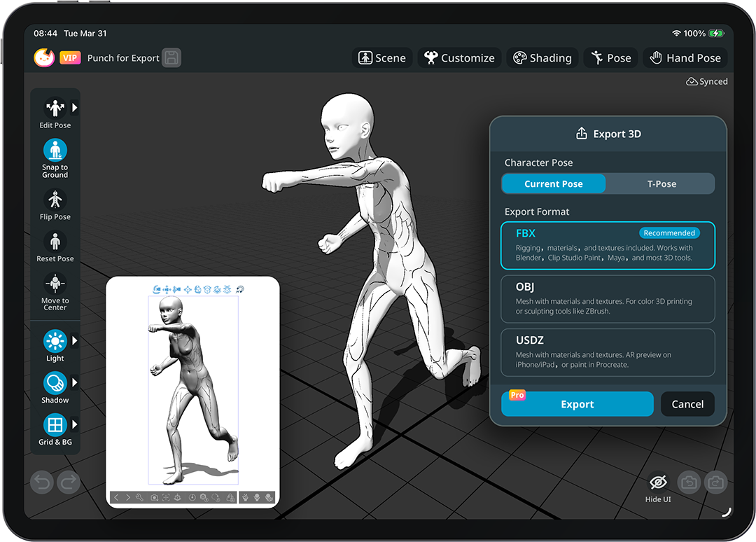Click the Synced cloud status indicator
The width and height of the screenshot is (756, 542).
(x=706, y=81)
